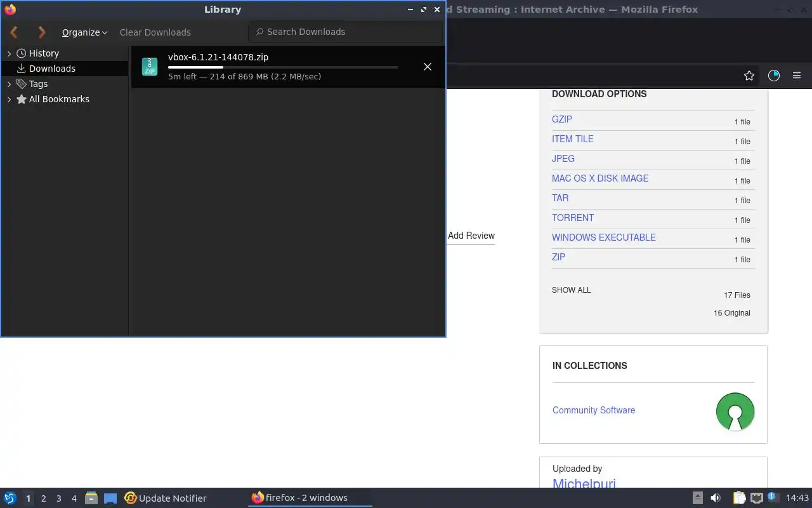
Task: Go forward with Library forward arrow
Action: point(42,32)
